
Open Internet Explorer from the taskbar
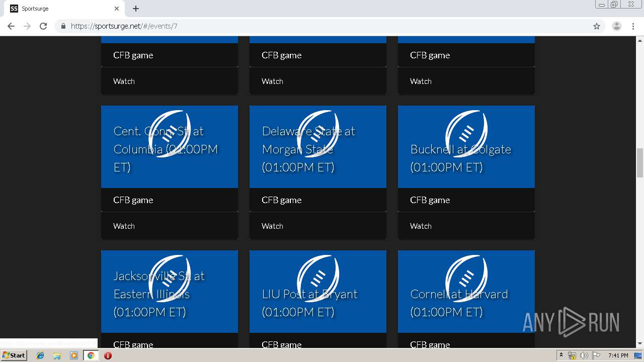click(x=40, y=355)
